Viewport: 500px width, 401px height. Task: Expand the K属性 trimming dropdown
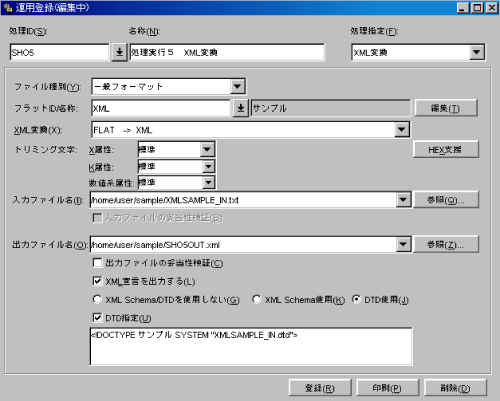pyautogui.click(x=208, y=166)
